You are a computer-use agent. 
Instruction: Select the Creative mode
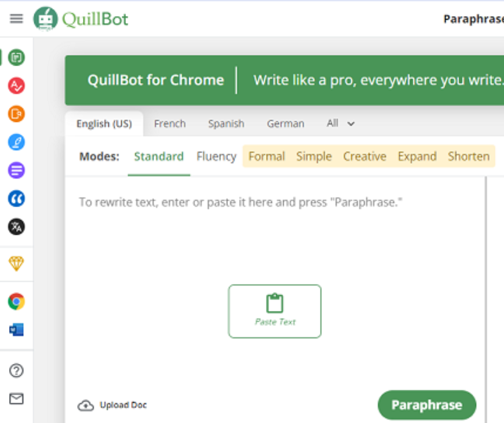[365, 156]
